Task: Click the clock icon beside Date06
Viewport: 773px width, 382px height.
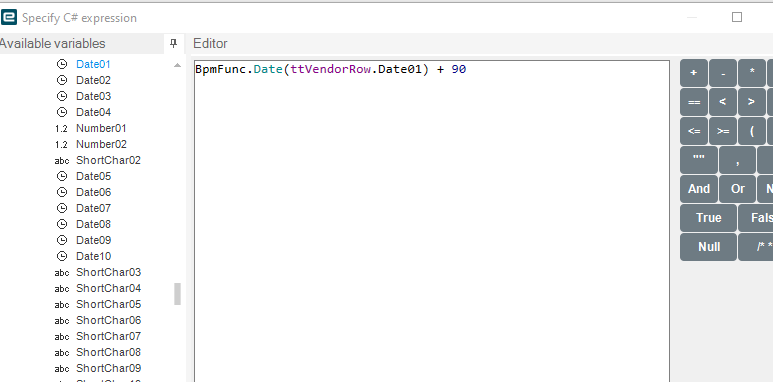Action: coord(62,192)
